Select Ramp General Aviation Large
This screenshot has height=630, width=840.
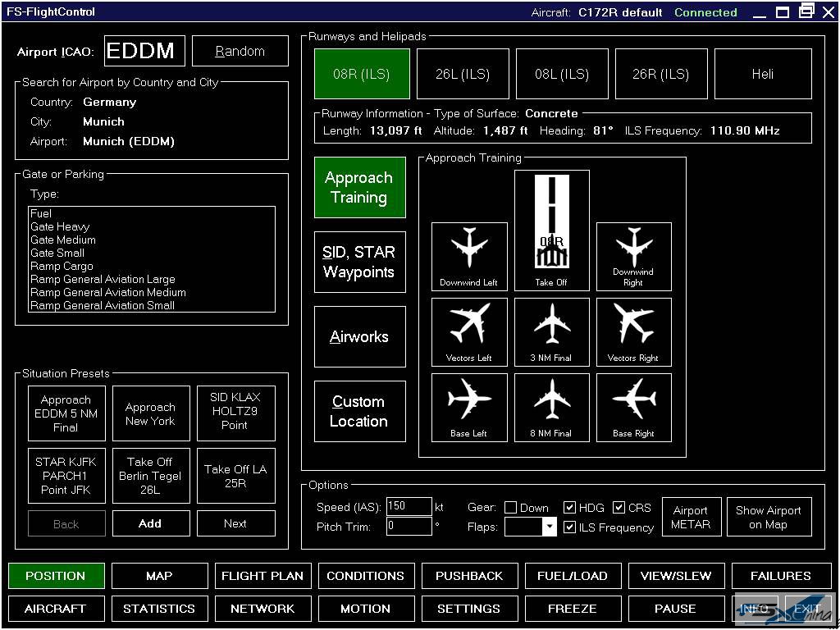[x=152, y=279]
